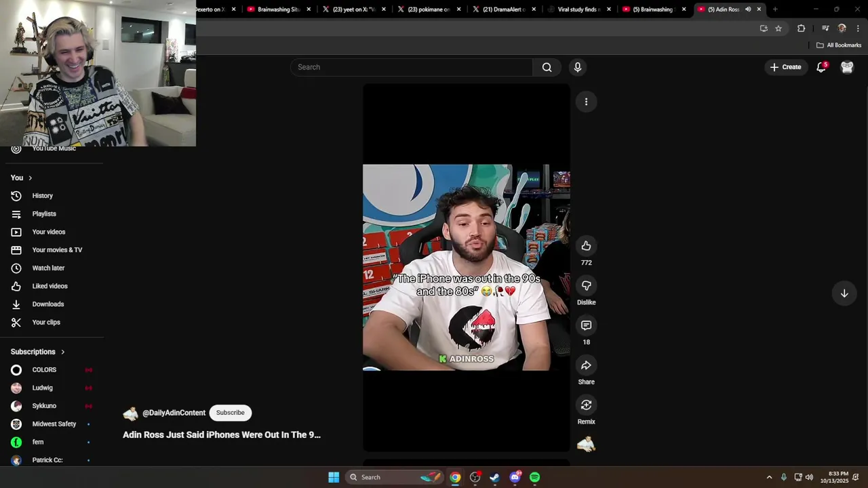Click the Create button
The height and width of the screenshot is (488, 868).
coord(786,67)
